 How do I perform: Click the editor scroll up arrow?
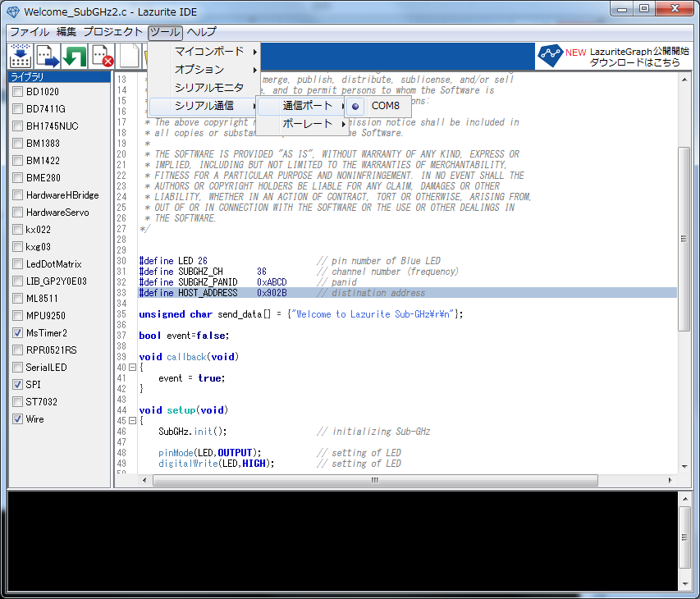tap(684, 80)
